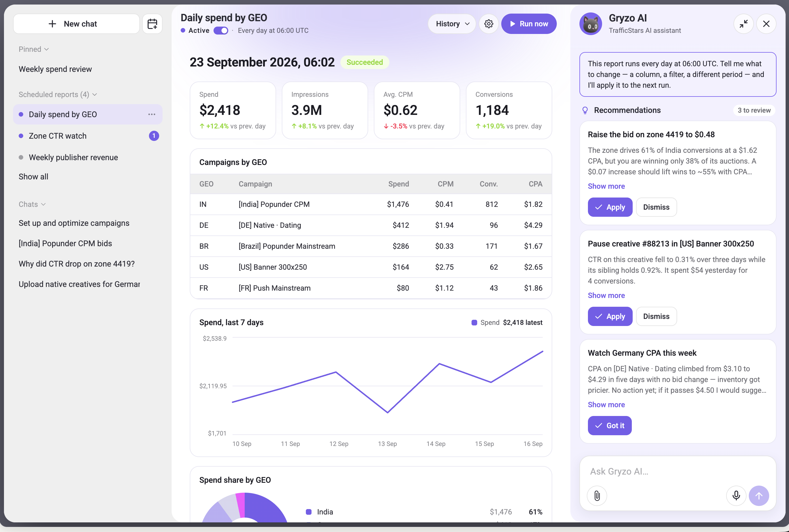
Task: Dismiss the pause creative #88213 recommendation
Action: (x=656, y=316)
